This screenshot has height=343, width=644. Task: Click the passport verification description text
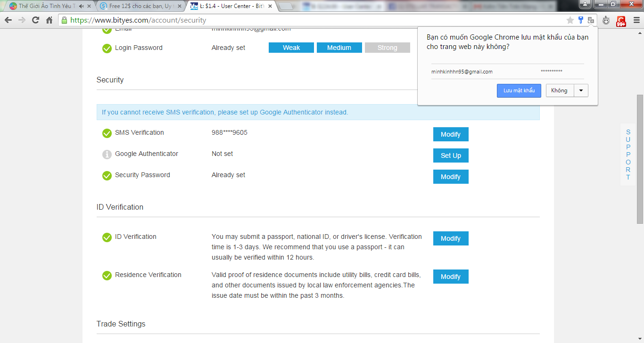click(x=317, y=247)
